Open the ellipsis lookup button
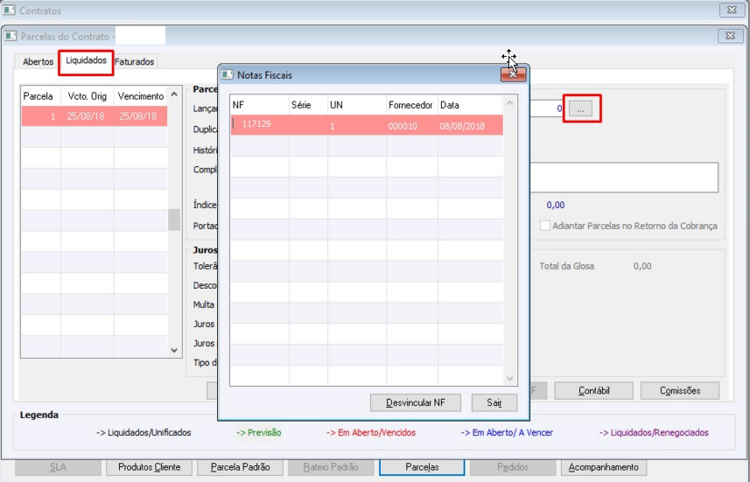Image resolution: width=750 pixels, height=482 pixels. click(x=580, y=109)
